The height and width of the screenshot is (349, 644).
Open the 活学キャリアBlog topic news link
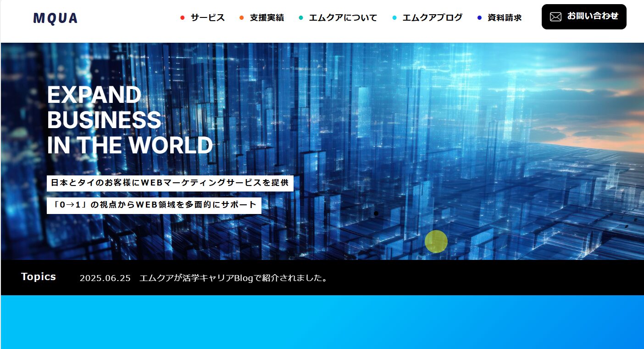click(233, 278)
